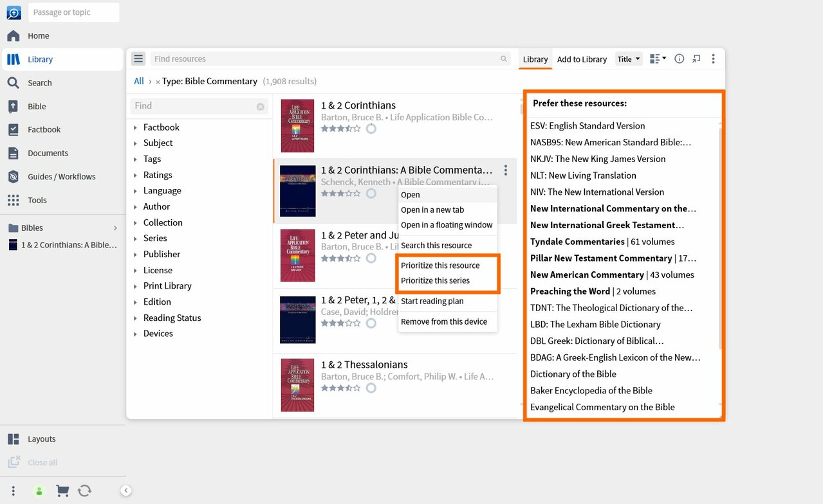Click the sync refresh icon
Viewport: 823px width, 504px height.
[84, 491]
